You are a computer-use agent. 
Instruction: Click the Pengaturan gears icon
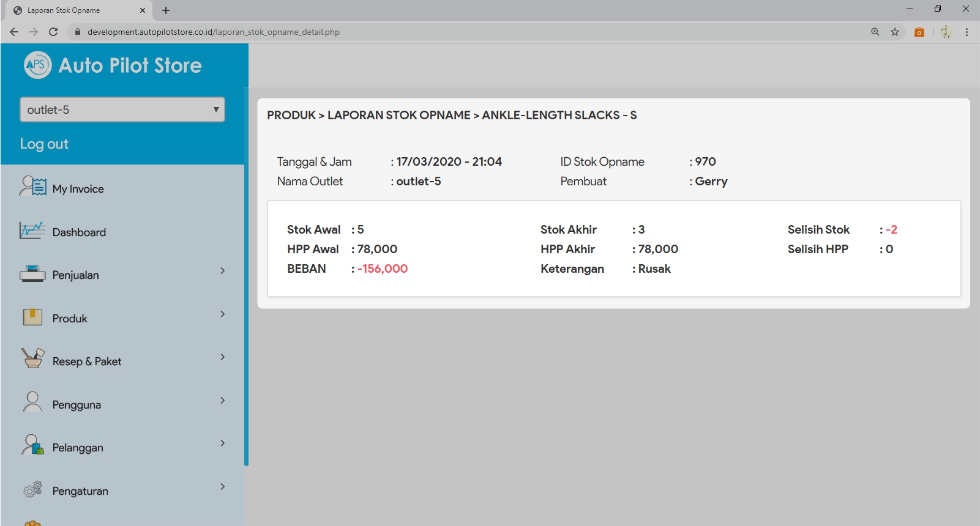32,489
